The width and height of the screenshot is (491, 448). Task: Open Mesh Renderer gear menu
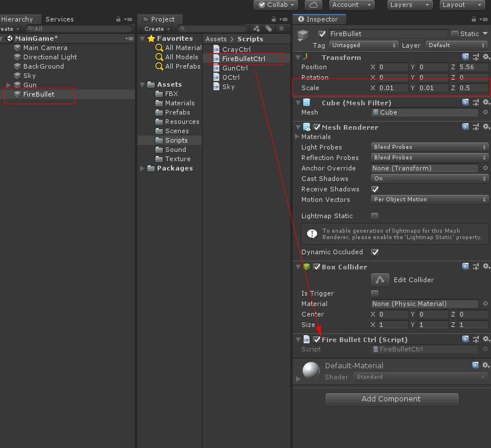tap(486, 127)
